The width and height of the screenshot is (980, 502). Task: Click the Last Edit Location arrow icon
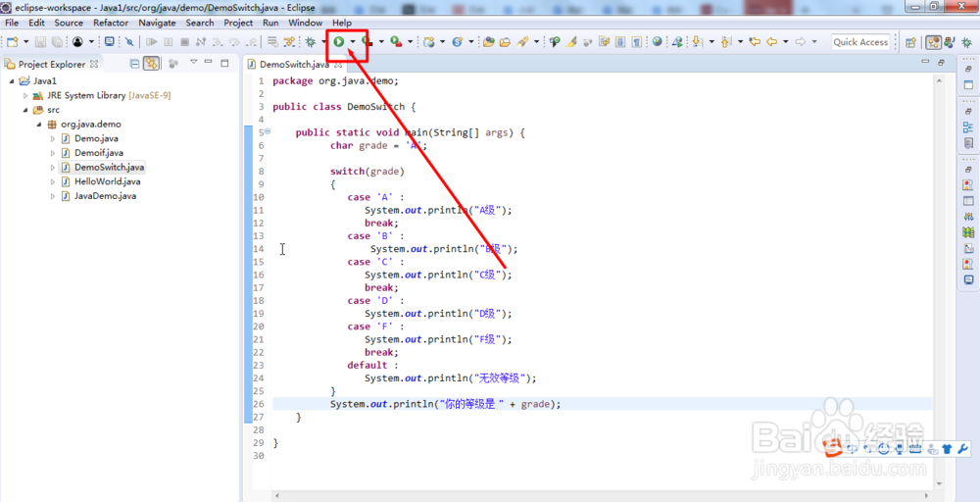(755, 42)
